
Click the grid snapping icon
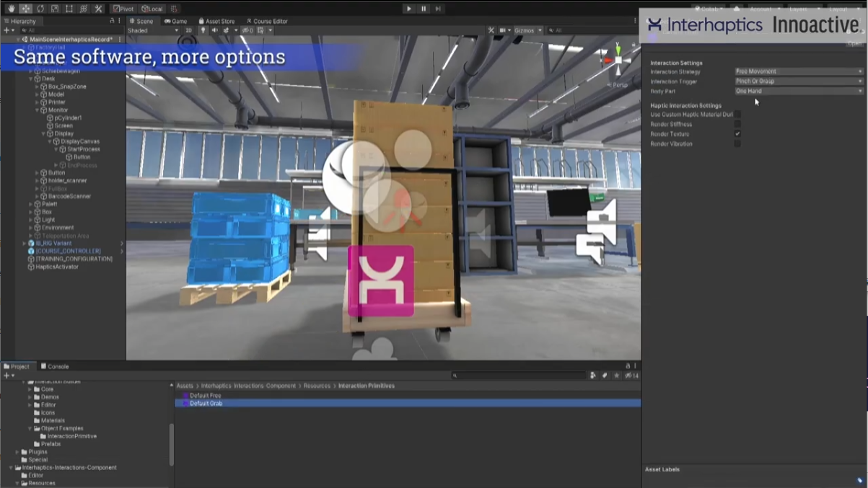pyautogui.click(x=174, y=9)
